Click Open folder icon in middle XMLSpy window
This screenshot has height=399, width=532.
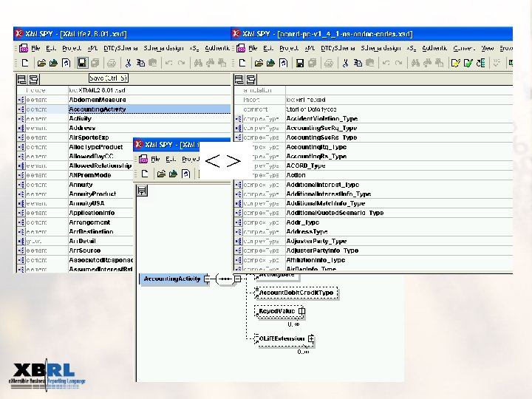pos(161,174)
